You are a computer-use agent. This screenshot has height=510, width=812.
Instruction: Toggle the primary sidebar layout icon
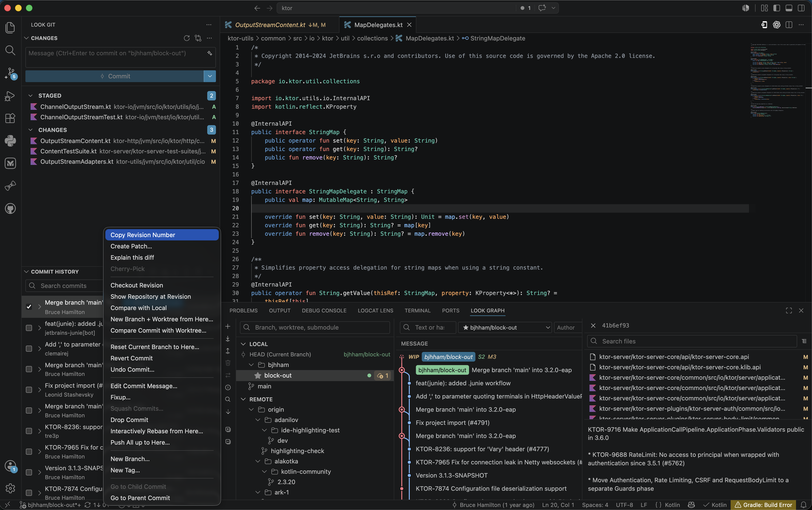click(x=776, y=8)
